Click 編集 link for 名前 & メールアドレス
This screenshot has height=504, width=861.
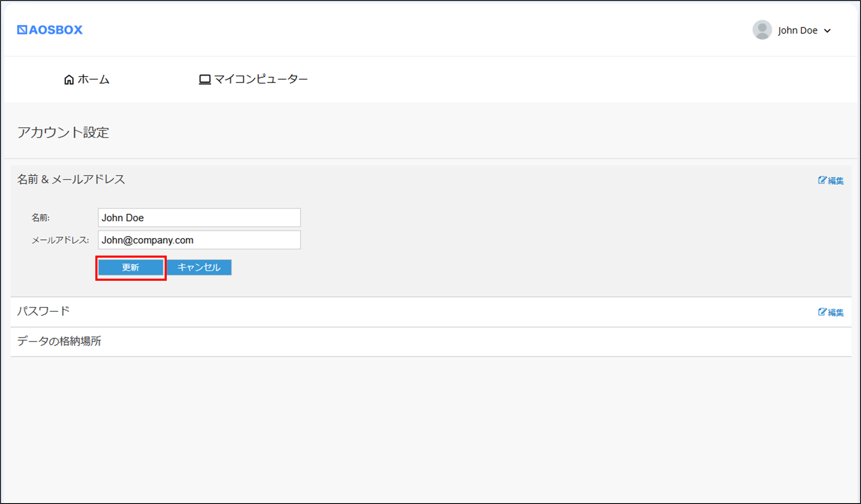click(x=831, y=180)
